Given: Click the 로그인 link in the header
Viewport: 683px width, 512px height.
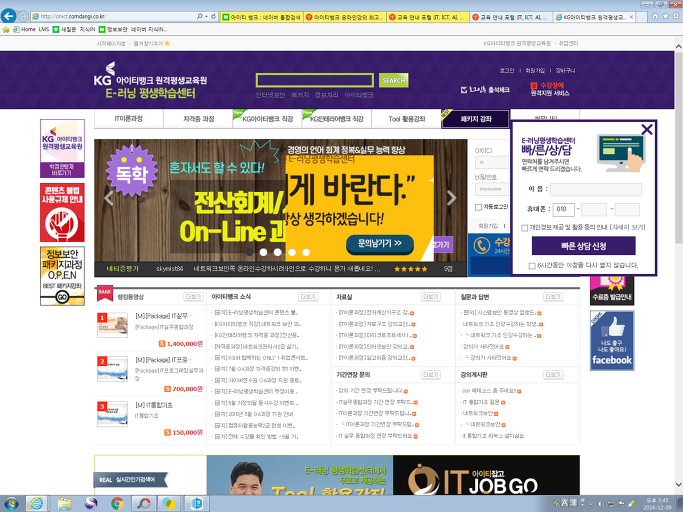Looking at the screenshot, I should (x=507, y=71).
